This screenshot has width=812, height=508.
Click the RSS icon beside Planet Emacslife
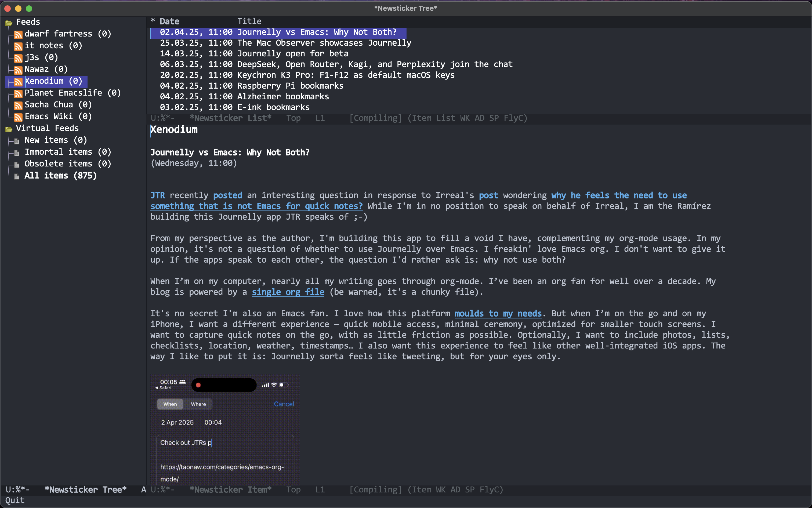(18, 93)
